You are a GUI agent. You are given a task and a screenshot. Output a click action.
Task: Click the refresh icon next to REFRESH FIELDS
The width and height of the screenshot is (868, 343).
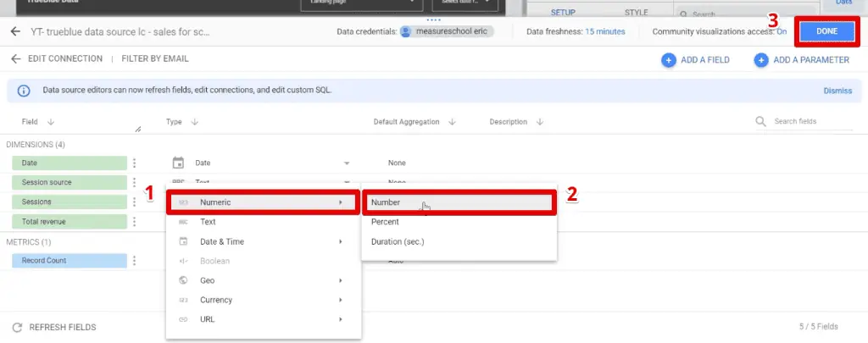[x=17, y=327]
